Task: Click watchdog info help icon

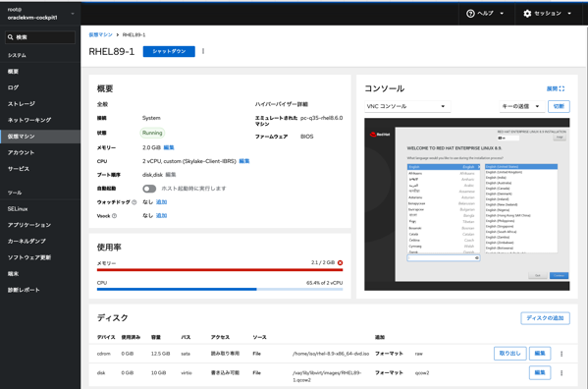Action: coord(134,202)
